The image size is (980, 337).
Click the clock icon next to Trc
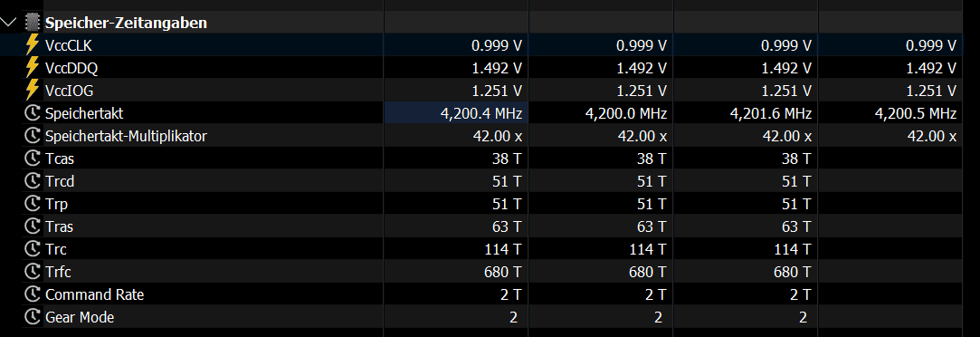32,249
